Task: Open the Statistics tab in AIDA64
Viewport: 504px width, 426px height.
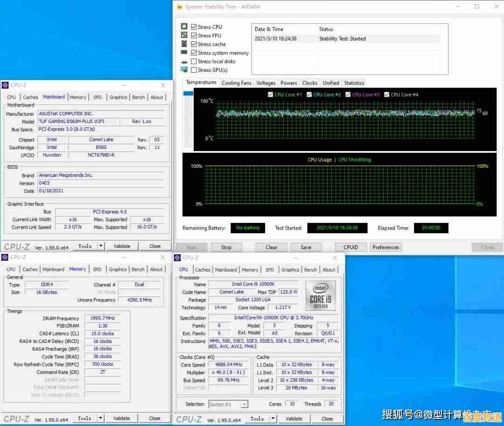Action: (354, 83)
